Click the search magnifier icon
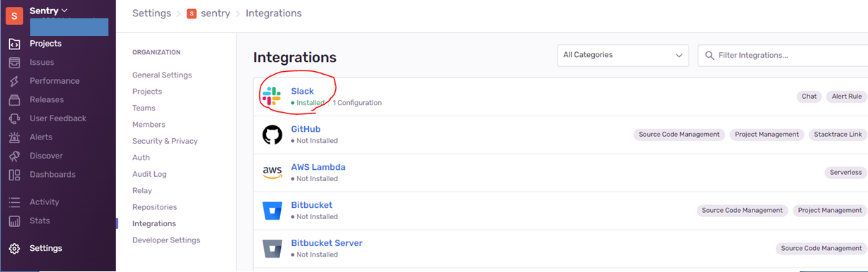Image resolution: width=868 pixels, height=272 pixels. (x=710, y=55)
